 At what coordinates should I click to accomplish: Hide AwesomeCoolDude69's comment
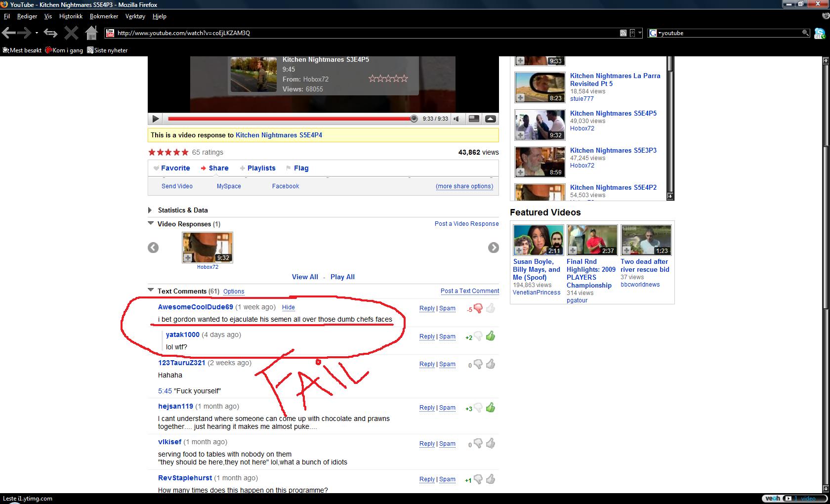[x=288, y=307]
